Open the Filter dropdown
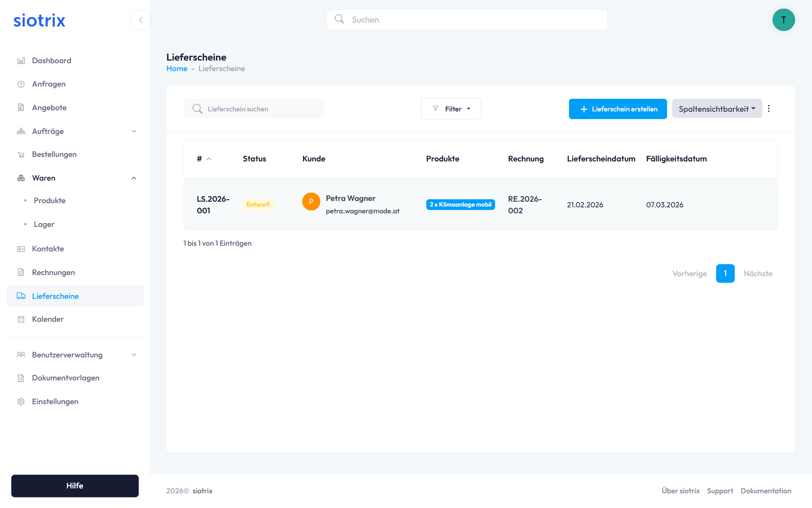This screenshot has height=508, width=812. pos(451,109)
